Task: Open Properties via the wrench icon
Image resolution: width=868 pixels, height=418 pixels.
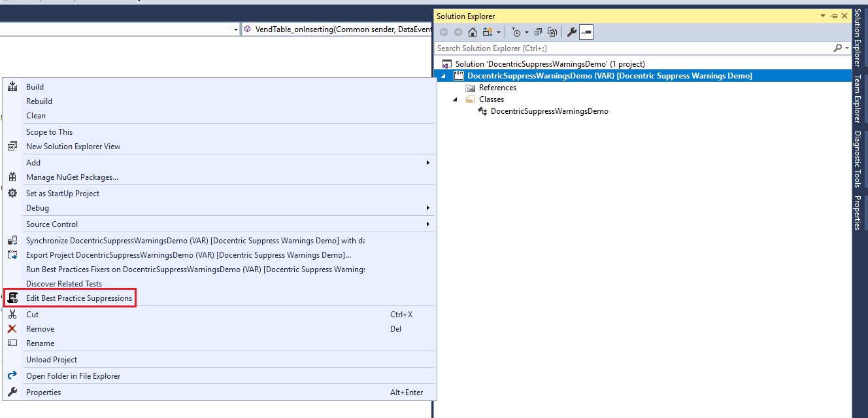Action: [x=571, y=31]
